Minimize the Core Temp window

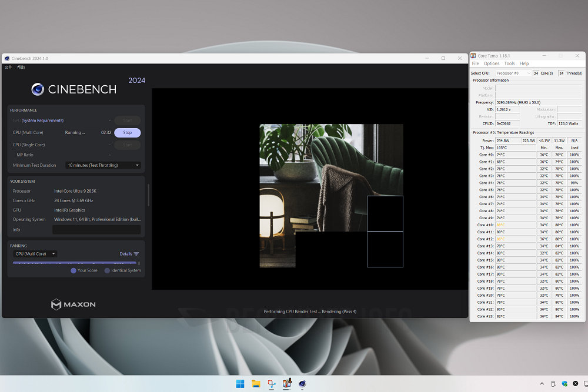[x=544, y=55]
